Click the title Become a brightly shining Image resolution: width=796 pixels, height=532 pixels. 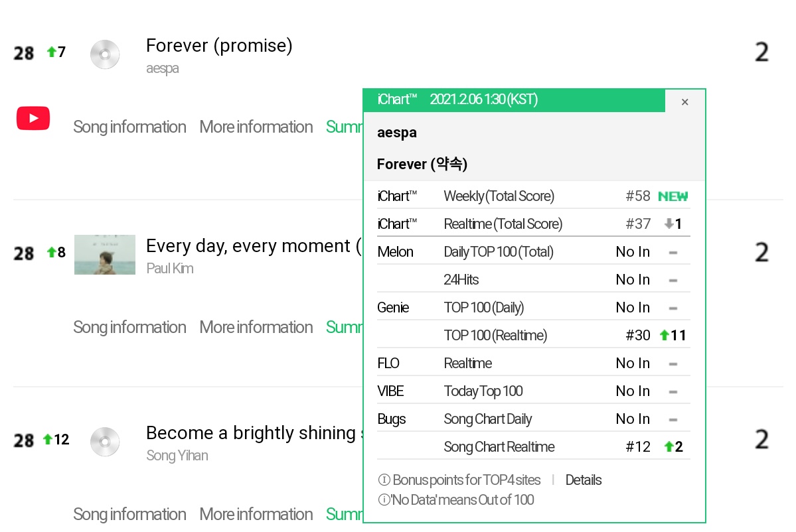point(254,433)
